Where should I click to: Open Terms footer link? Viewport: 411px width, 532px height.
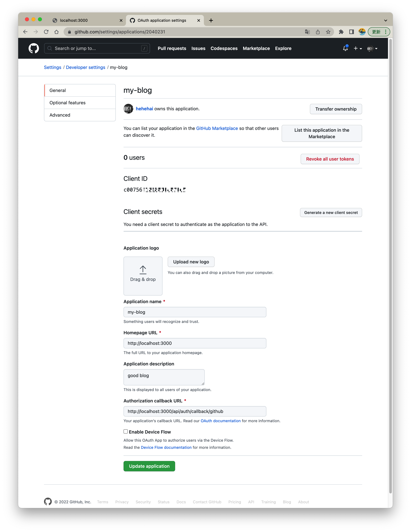click(103, 502)
